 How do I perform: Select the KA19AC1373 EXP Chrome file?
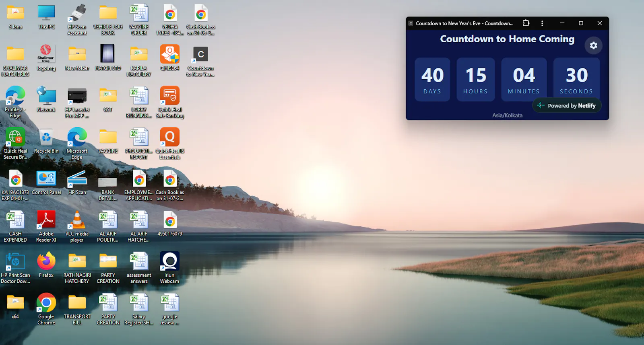[15, 186]
